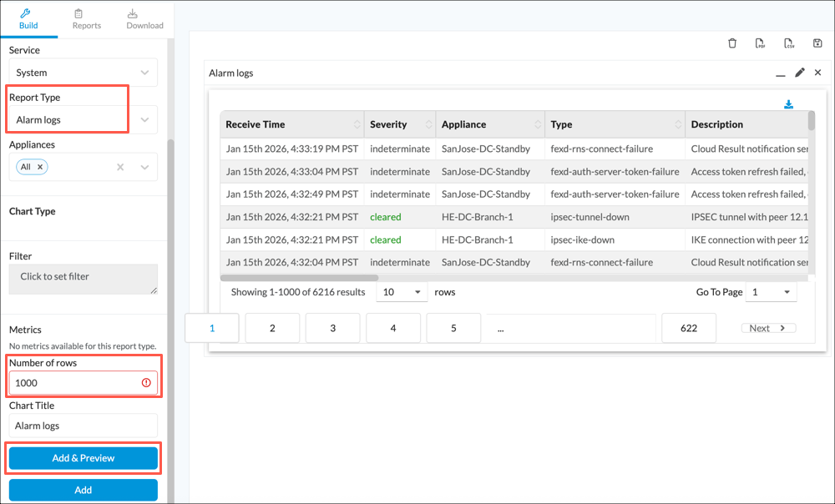Image resolution: width=835 pixels, height=504 pixels.
Task: Click the trash delete icon
Action: [732, 43]
